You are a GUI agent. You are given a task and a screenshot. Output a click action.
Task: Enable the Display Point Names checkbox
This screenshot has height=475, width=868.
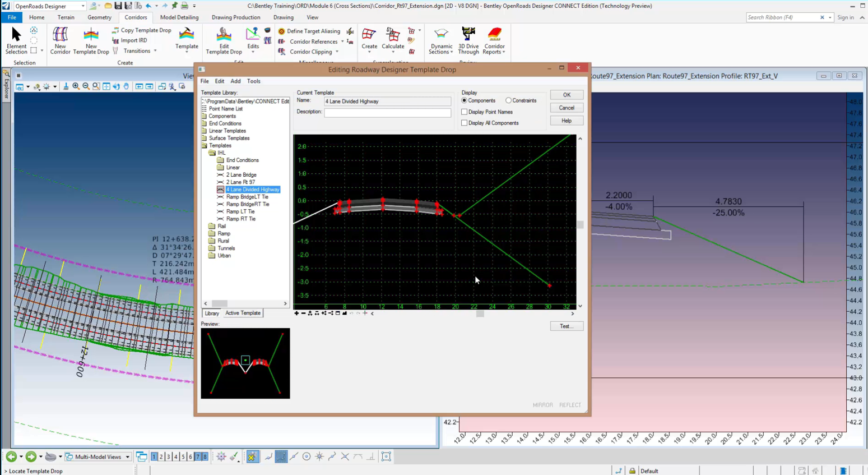click(x=463, y=112)
